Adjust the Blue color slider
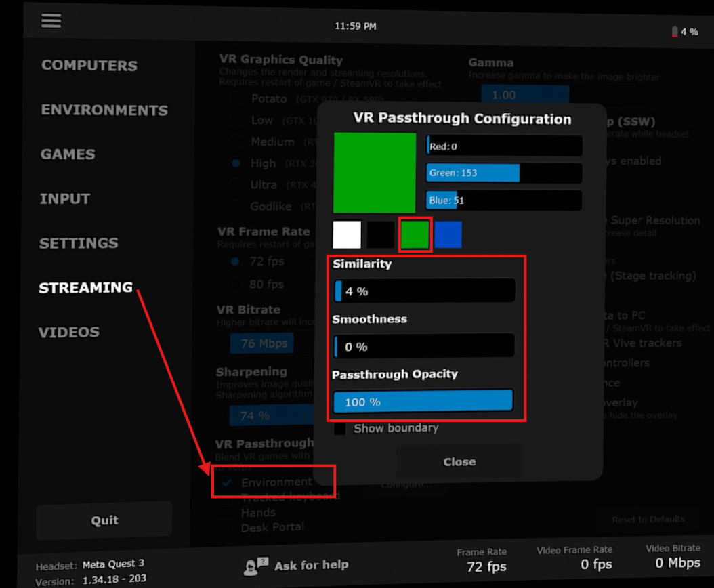 tap(503, 201)
